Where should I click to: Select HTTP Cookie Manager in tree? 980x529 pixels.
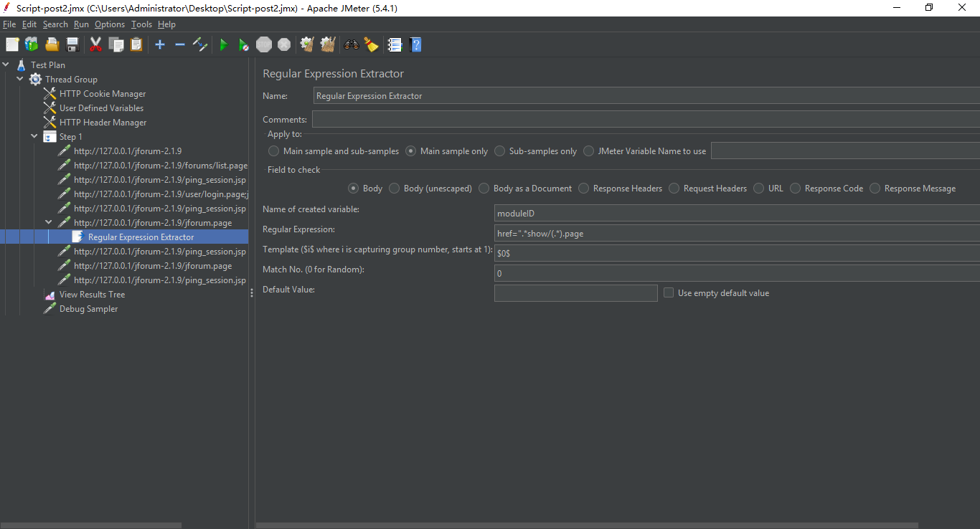103,94
